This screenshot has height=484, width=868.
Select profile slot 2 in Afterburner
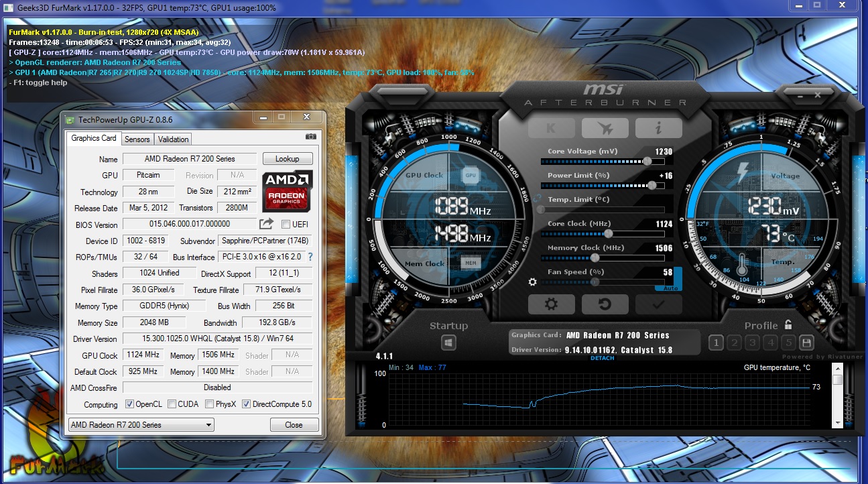coord(734,343)
